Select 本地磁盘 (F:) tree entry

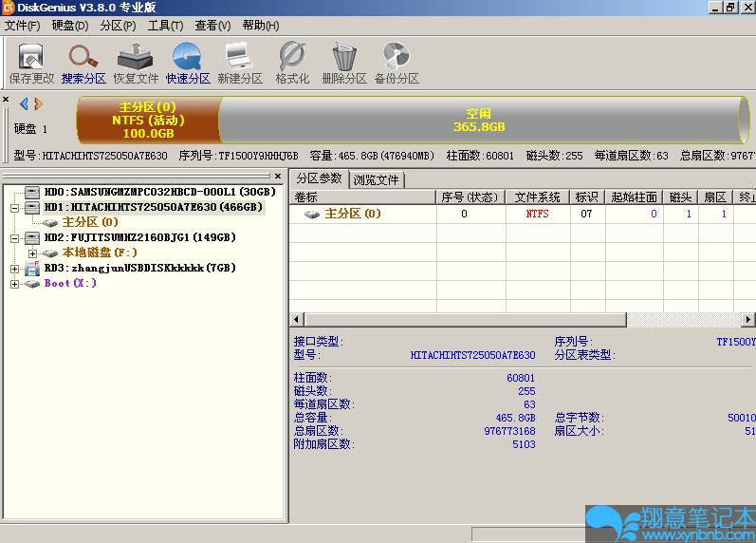(x=100, y=253)
